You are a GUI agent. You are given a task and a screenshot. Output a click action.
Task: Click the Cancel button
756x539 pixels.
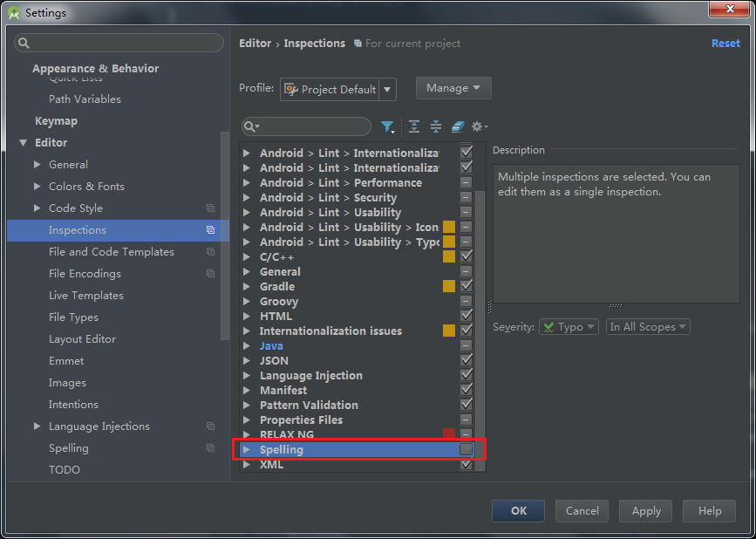coord(582,511)
